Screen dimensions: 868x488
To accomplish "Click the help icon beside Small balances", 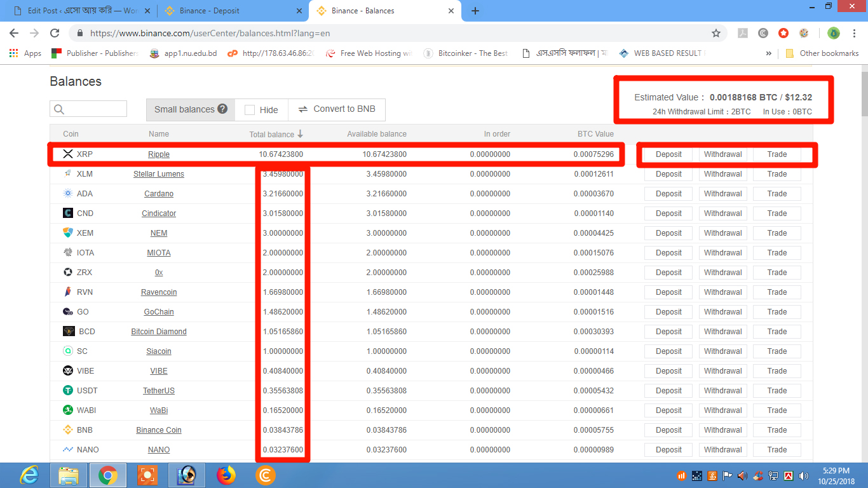I will [x=222, y=109].
